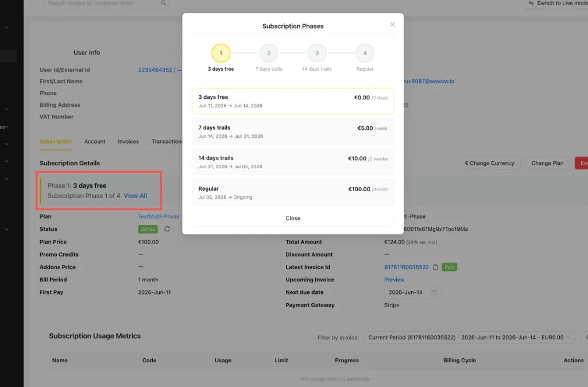588x387 pixels.
Task: Open the 3 days free phase card
Action: [x=293, y=101]
